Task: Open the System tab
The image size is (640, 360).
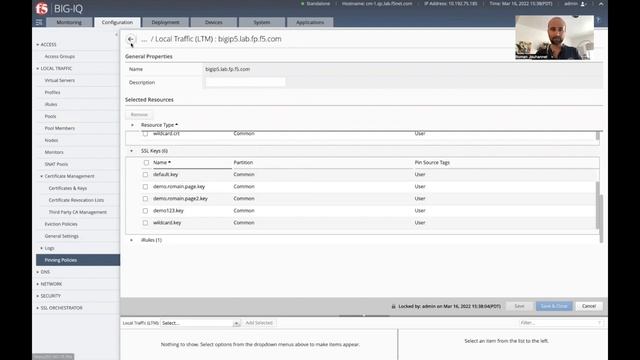Action: click(x=262, y=22)
